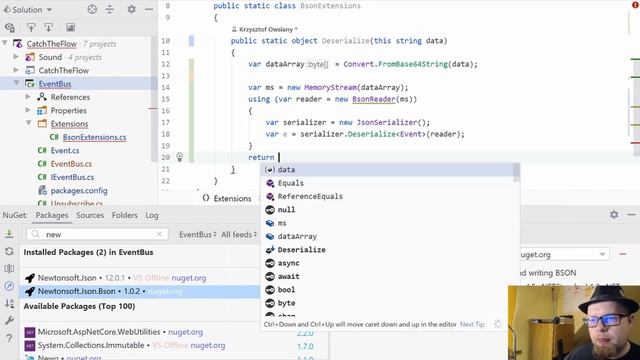Viewport: 640px width, 360px height.
Task: Clear the NuGet search text
Action: (159, 234)
